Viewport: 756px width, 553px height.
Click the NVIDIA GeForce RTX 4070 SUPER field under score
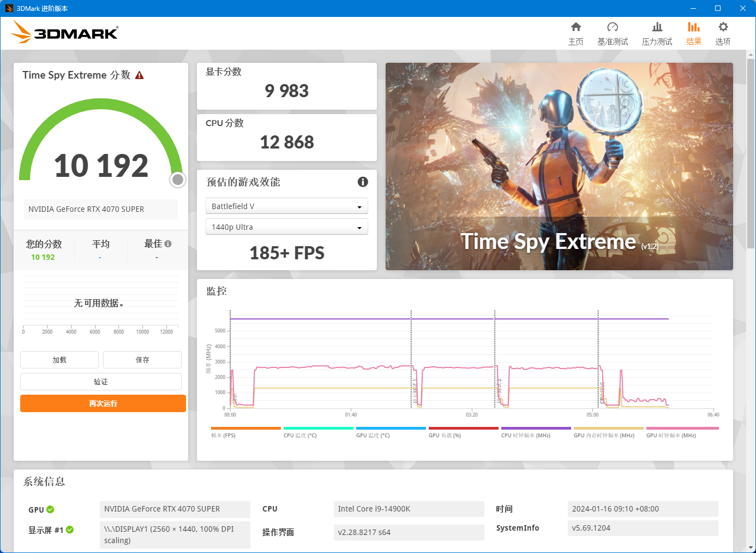pos(101,209)
